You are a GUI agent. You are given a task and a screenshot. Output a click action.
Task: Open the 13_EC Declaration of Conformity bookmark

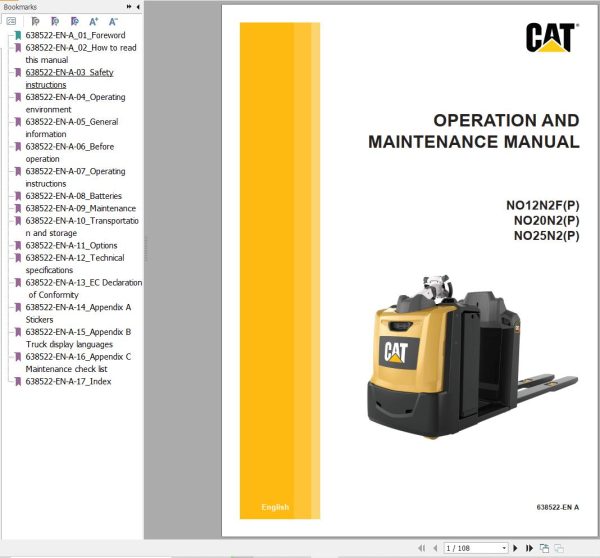pyautogui.click(x=84, y=289)
